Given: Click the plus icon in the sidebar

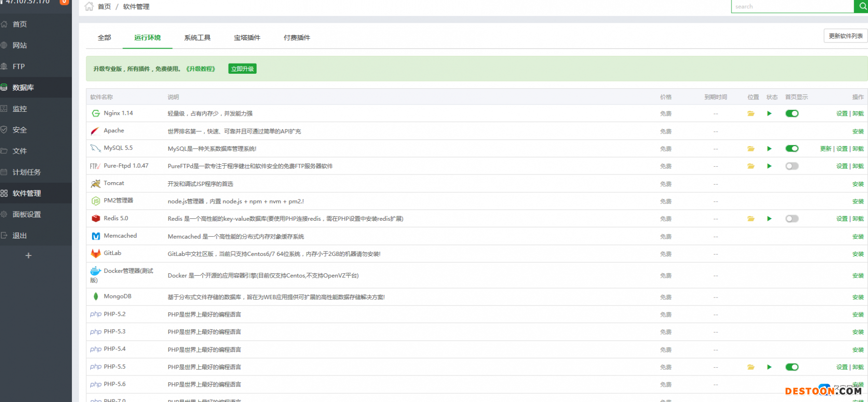Looking at the screenshot, I should click(x=28, y=255).
